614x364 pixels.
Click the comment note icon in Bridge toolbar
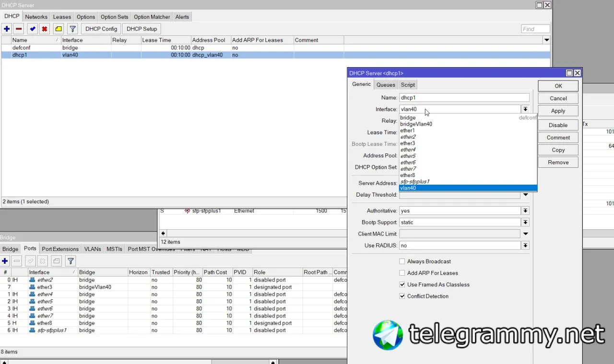pyautogui.click(x=57, y=261)
